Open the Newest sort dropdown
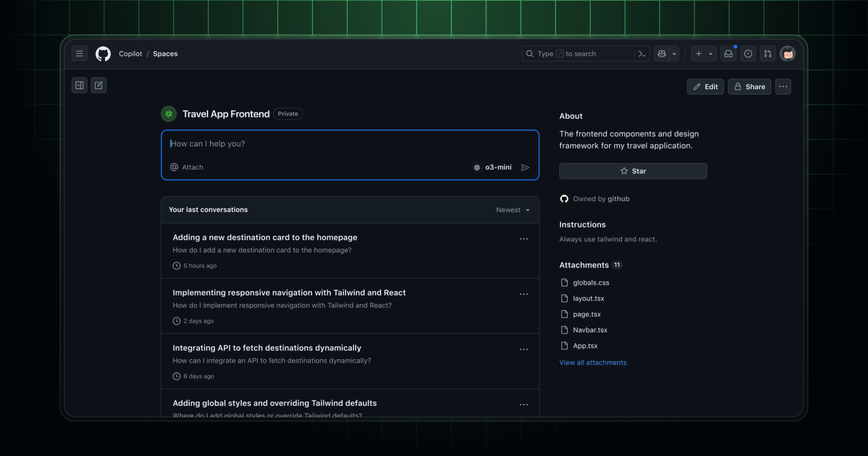Screen dimensions: 868x456 (512, 210)
